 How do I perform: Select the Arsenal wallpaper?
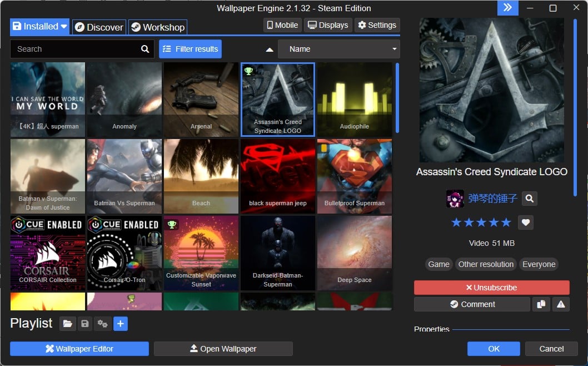coord(201,100)
